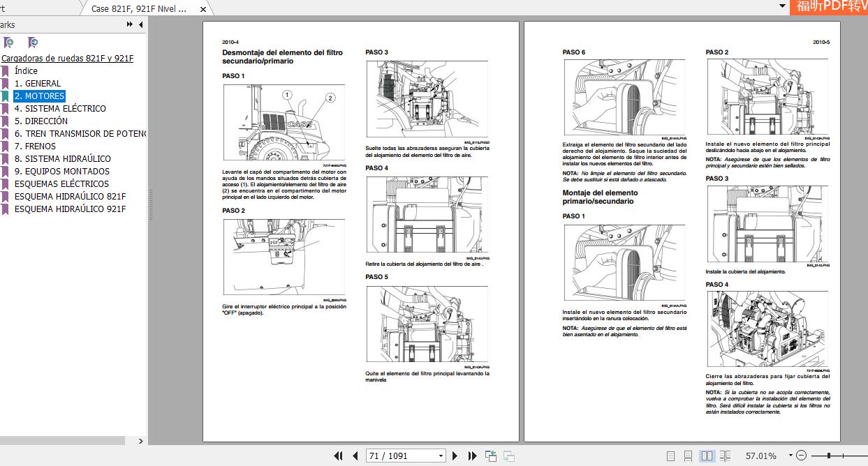Click the zoom out minus button

pyautogui.click(x=801, y=456)
